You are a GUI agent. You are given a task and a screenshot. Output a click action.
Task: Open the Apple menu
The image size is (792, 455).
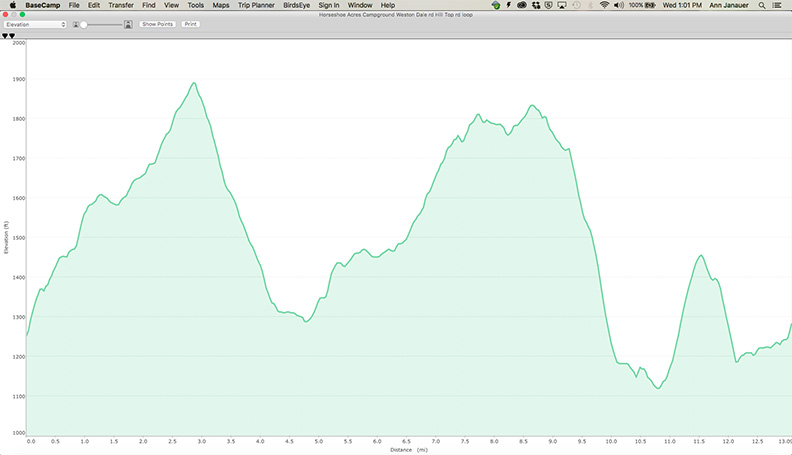pyautogui.click(x=11, y=5)
